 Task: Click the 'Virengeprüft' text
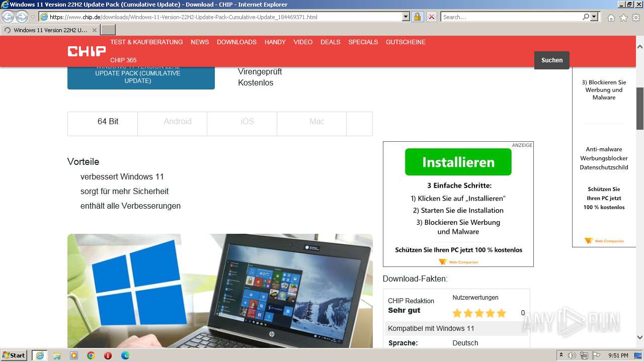pos(260,72)
